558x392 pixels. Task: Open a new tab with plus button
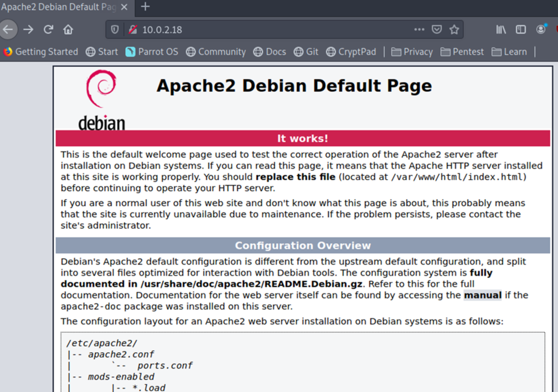tap(145, 7)
